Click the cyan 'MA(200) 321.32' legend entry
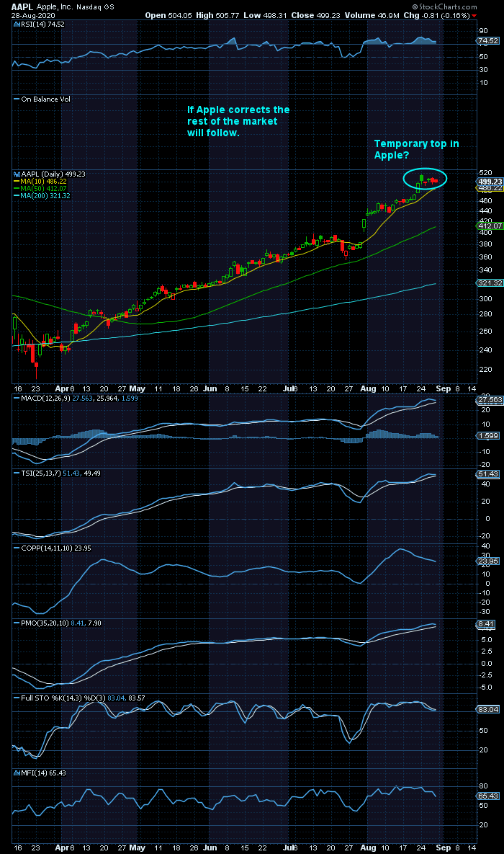Screen dimensions: 504x854 click(x=45, y=195)
